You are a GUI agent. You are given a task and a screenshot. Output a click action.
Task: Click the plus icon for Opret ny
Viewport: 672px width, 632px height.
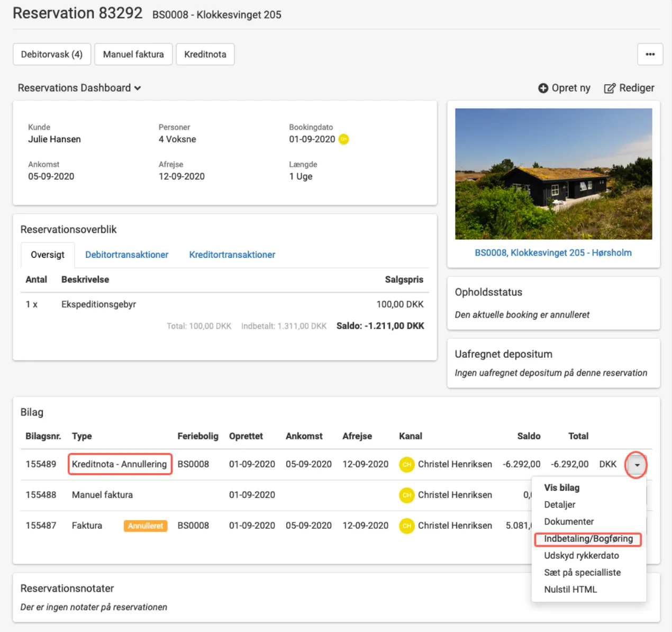coord(543,88)
